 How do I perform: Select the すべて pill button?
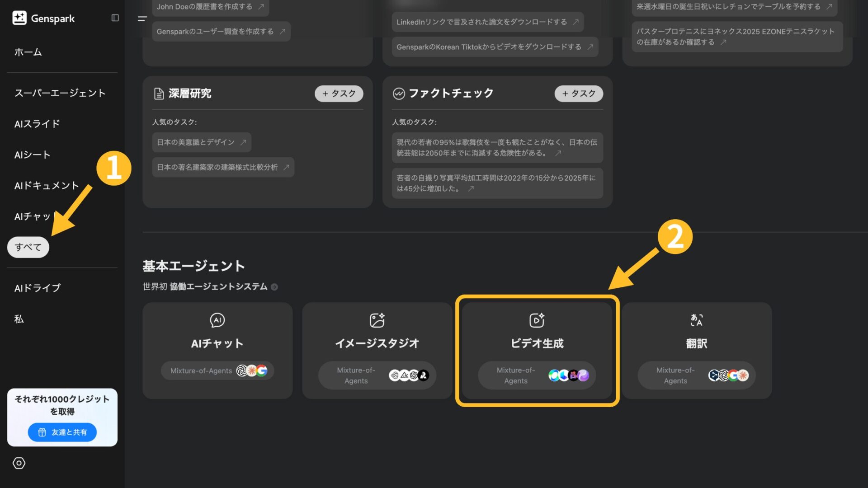point(28,247)
